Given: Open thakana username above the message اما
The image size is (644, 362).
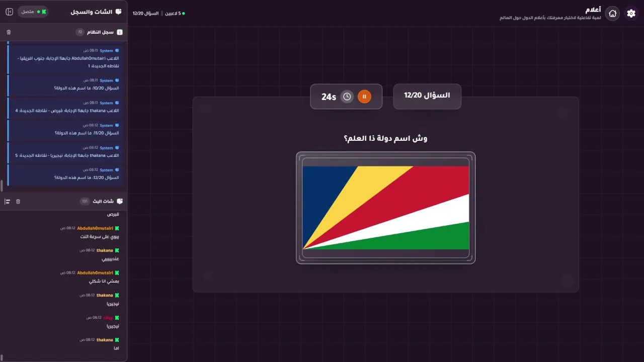Looking at the screenshot, I should [105, 340].
